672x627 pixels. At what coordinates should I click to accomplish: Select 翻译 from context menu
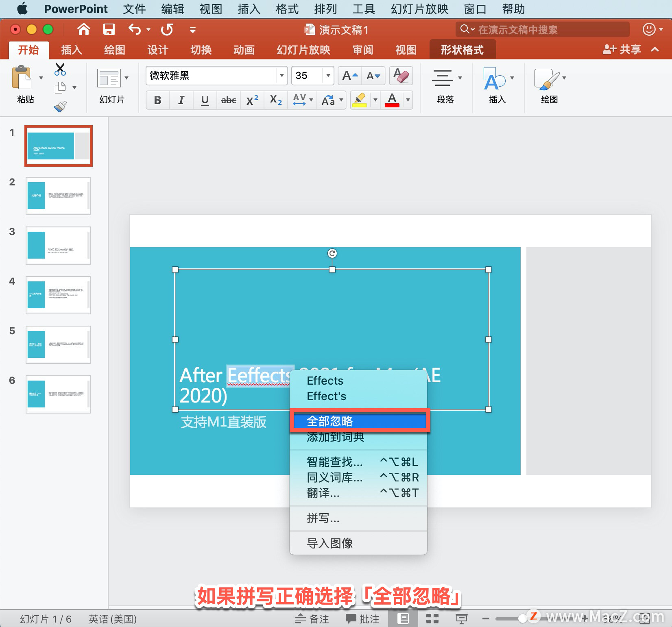point(358,493)
